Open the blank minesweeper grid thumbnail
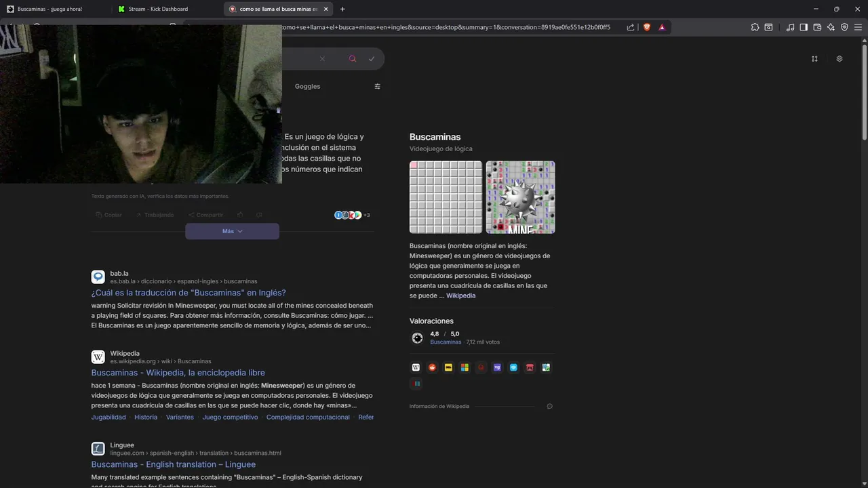The image size is (868, 488). click(446, 197)
